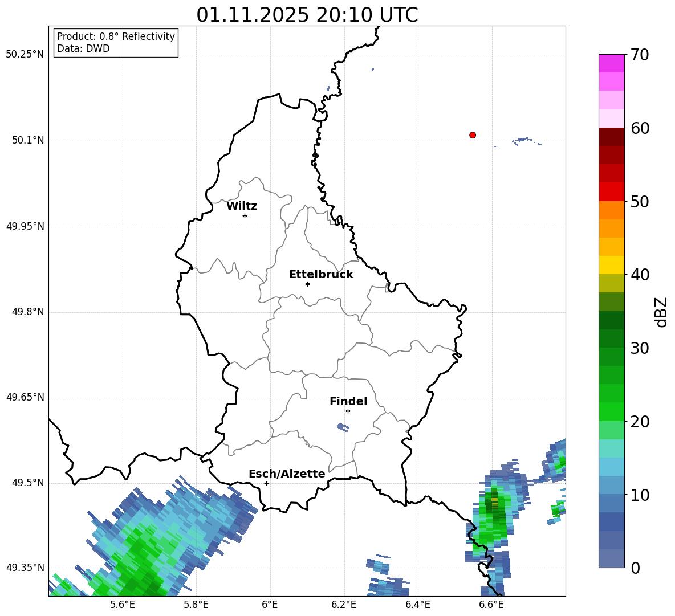675x616 pixels.
Task: Click the Esch/Alzette town label
Action: pos(287,474)
